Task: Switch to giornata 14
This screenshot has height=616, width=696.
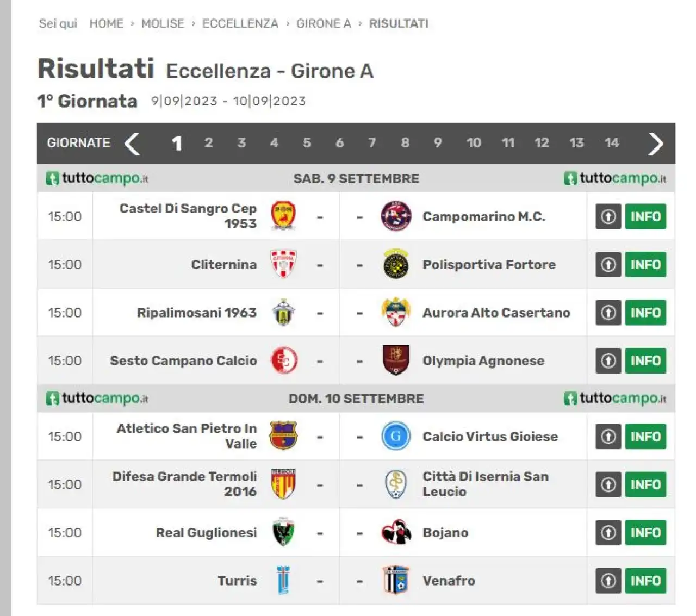Action: tap(612, 143)
